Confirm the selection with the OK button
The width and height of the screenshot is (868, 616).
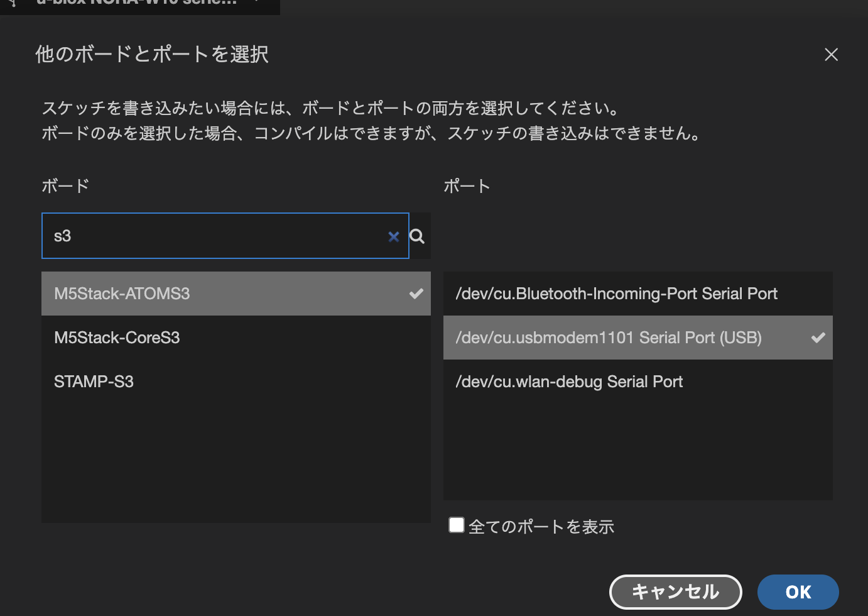click(x=798, y=591)
